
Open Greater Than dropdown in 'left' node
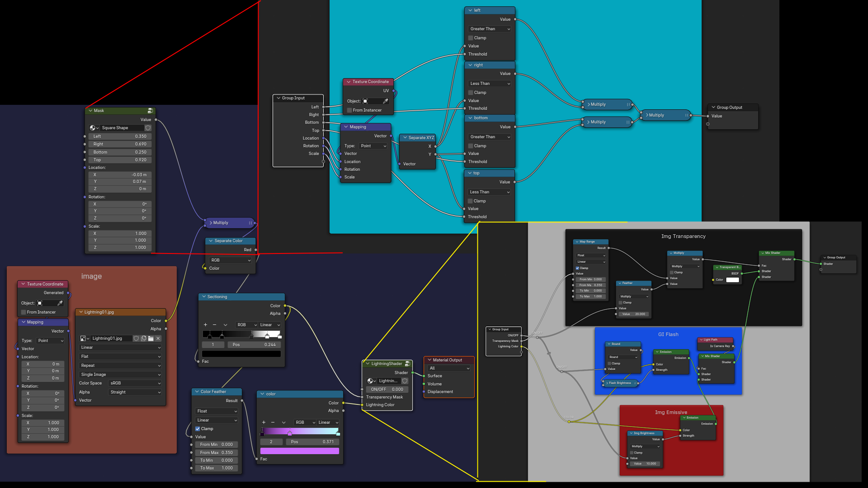tap(490, 29)
